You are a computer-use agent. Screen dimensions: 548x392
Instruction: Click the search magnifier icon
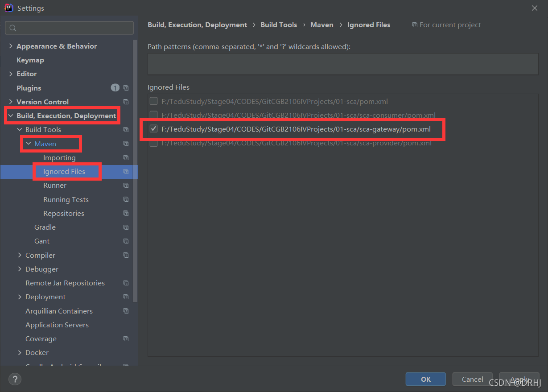point(13,28)
